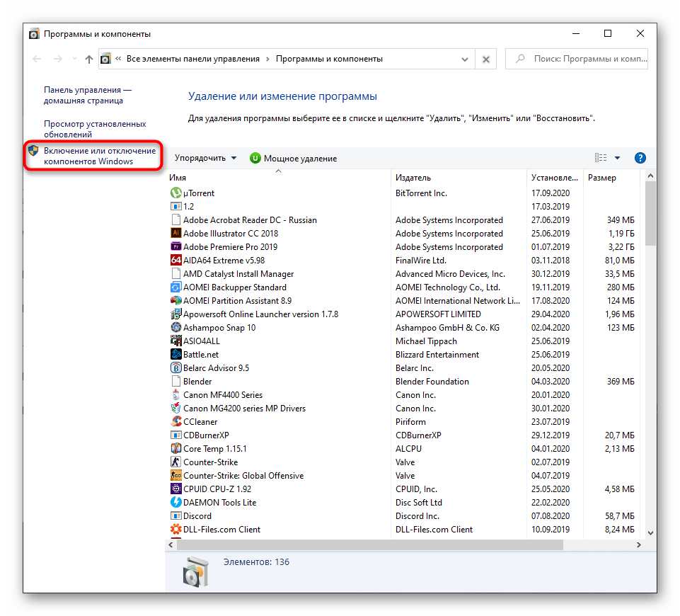
Task: Click the Мощное удаление toolbar button
Action: click(293, 159)
